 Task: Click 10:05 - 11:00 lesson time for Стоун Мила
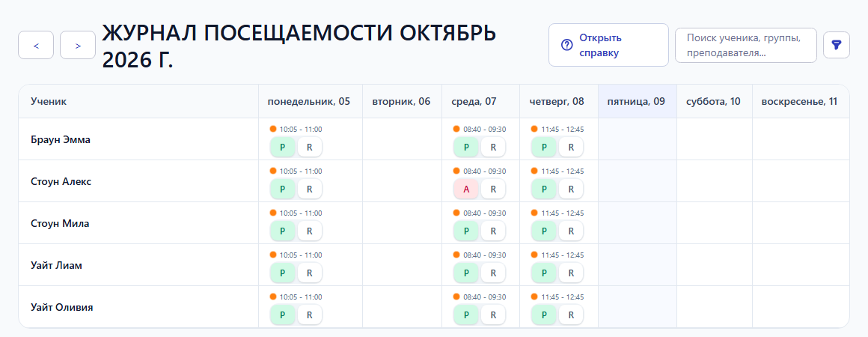(x=301, y=213)
